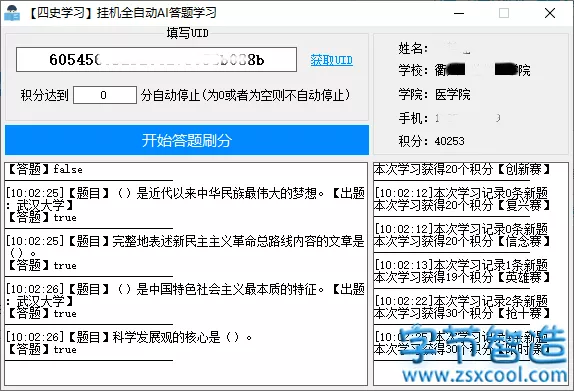The image size is (574, 391).
Task: Click the 获取UID link
Action: [x=332, y=60]
